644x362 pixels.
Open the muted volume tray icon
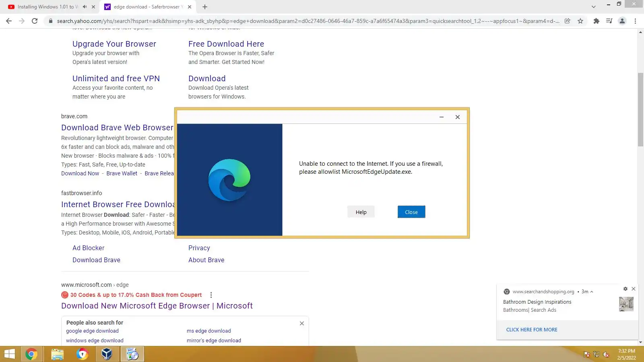coord(606,354)
